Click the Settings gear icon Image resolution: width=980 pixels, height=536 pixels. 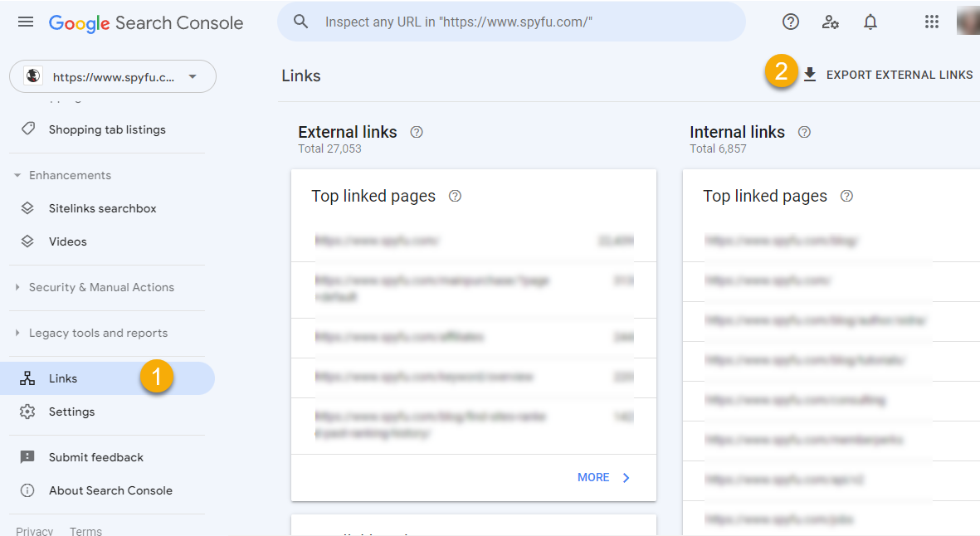point(27,412)
